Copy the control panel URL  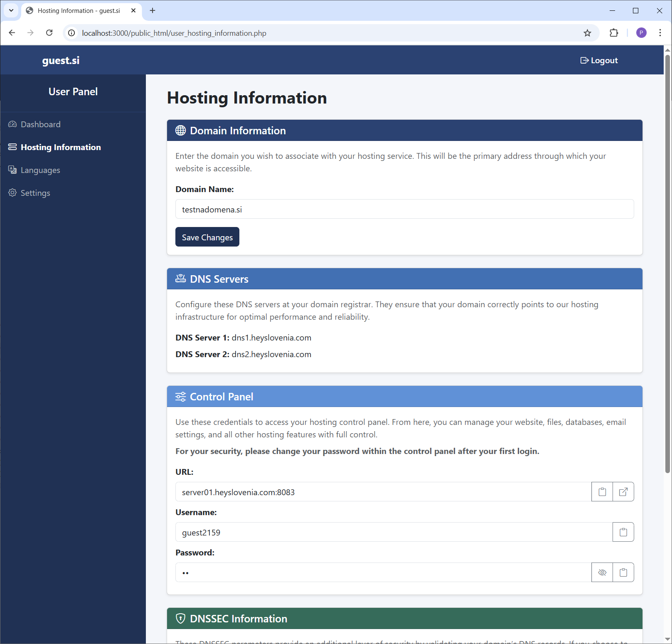[x=602, y=492]
